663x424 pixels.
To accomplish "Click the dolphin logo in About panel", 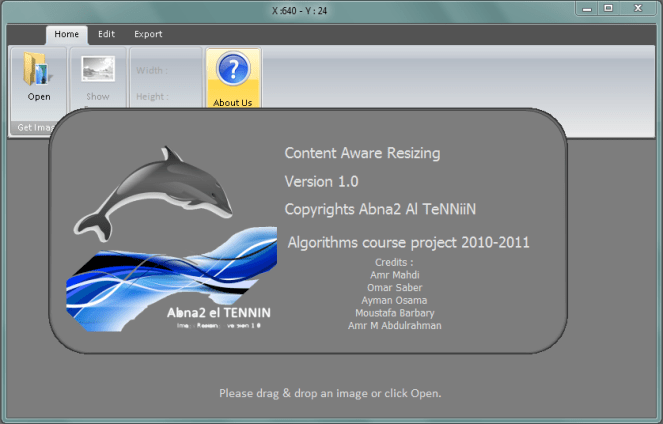I will click(148, 191).
